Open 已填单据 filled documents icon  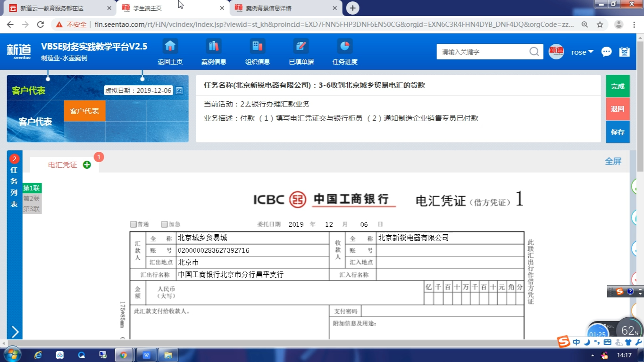(301, 46)
